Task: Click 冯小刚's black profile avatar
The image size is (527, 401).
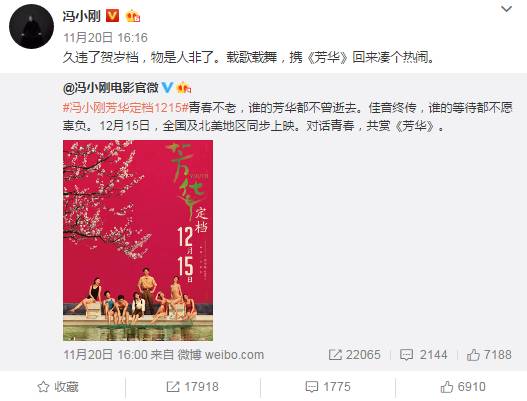Action: pyautogui.click(x=31, y=26)
